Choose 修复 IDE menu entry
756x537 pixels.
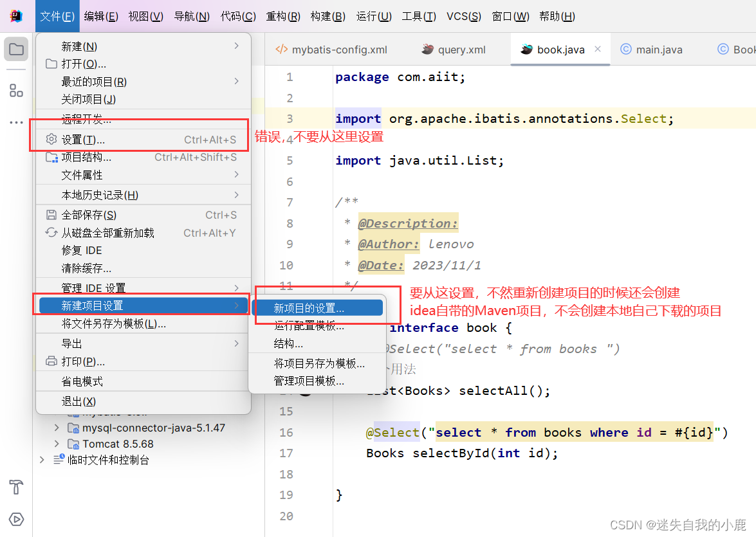pyautogui.click(x=143, y=250)
